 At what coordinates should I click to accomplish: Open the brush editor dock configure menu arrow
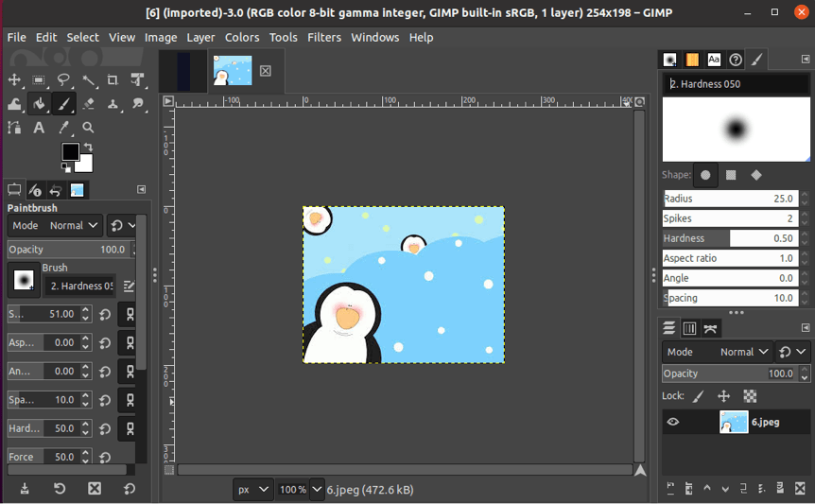click(x=806, y=60)
